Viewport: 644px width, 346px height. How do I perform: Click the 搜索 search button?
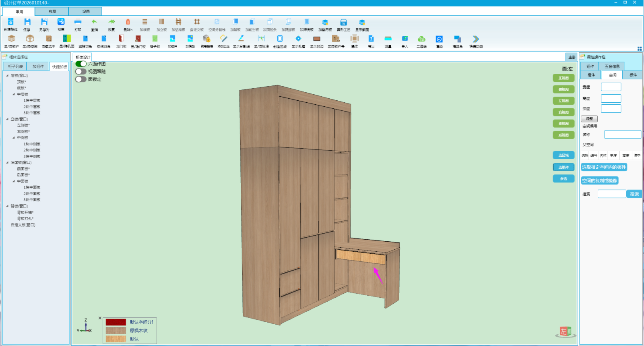coord(634,194)
